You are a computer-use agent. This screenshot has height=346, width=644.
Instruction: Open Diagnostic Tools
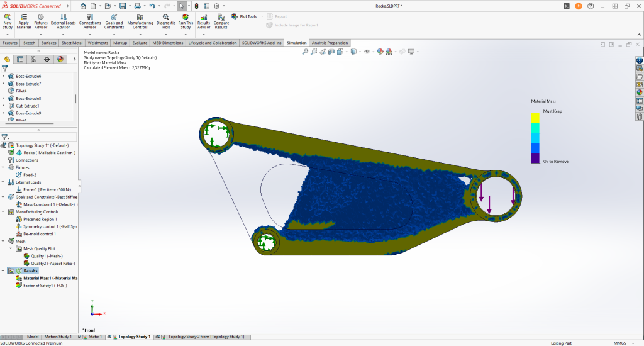[x=165, y=21]
